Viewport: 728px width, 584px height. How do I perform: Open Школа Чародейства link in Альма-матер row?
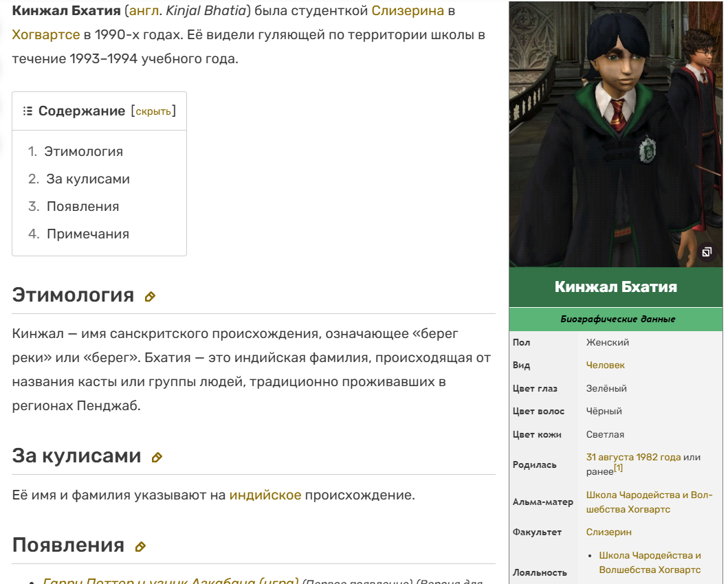(649, 502)
